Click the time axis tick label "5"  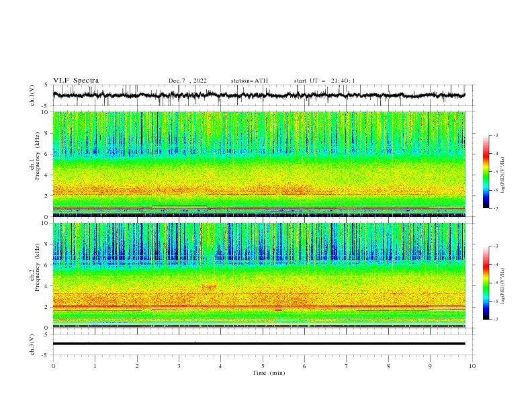tap(263, 366)
